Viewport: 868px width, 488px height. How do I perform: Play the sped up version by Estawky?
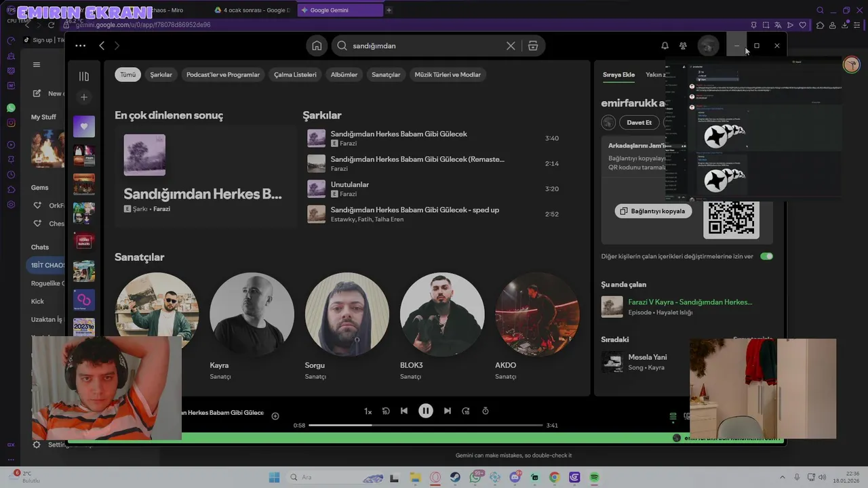434,214
